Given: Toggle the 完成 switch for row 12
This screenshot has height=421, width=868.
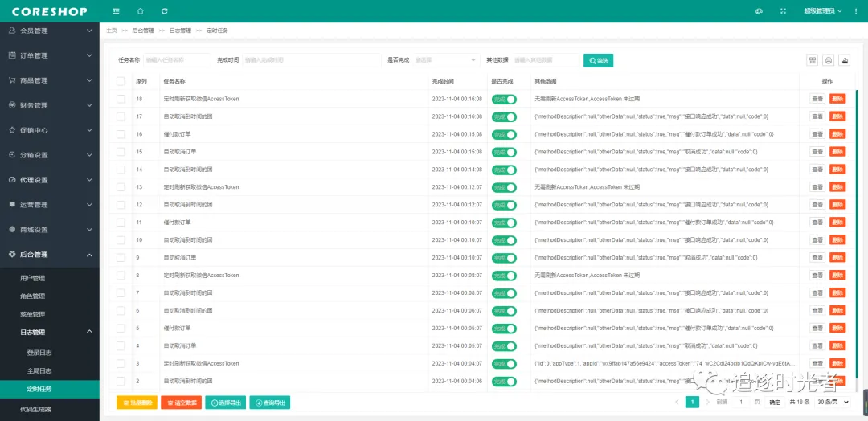Looking at the screenshot, I should point(504,205).
